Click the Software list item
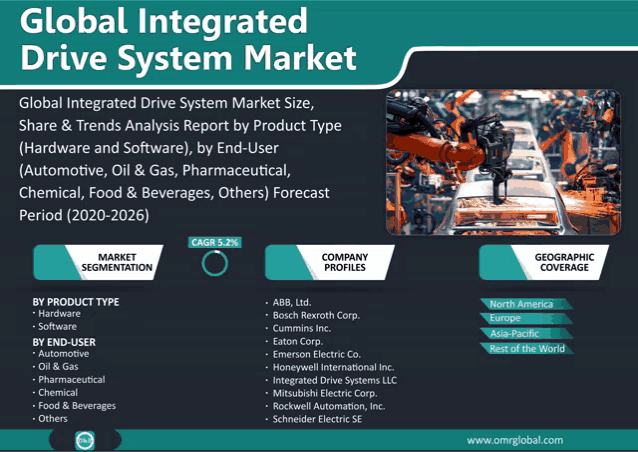 tap(57, 326)
